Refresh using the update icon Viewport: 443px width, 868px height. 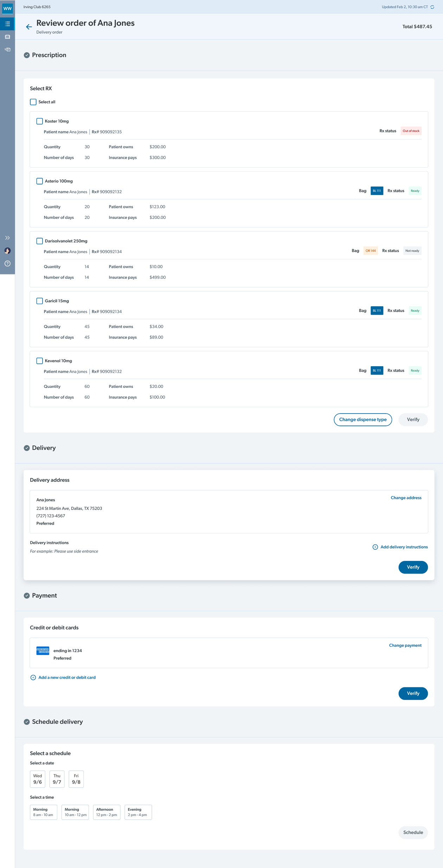point(432,7)
